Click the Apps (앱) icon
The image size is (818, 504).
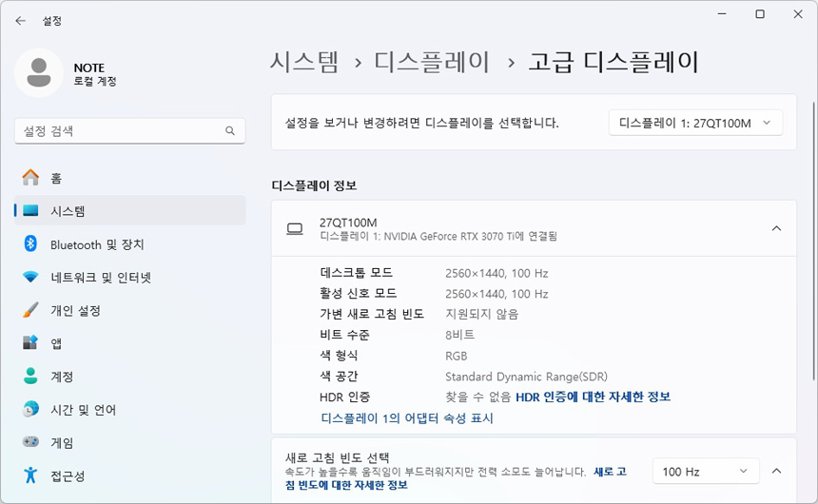pos(30,343)
